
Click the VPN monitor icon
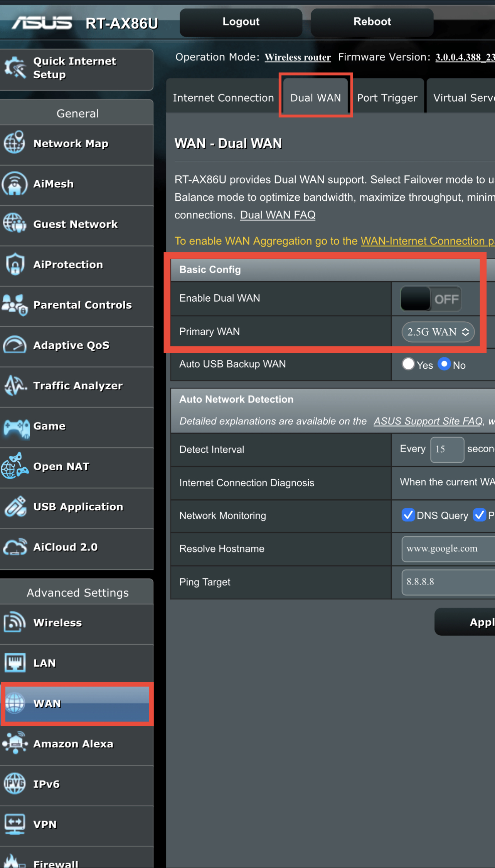15,824
